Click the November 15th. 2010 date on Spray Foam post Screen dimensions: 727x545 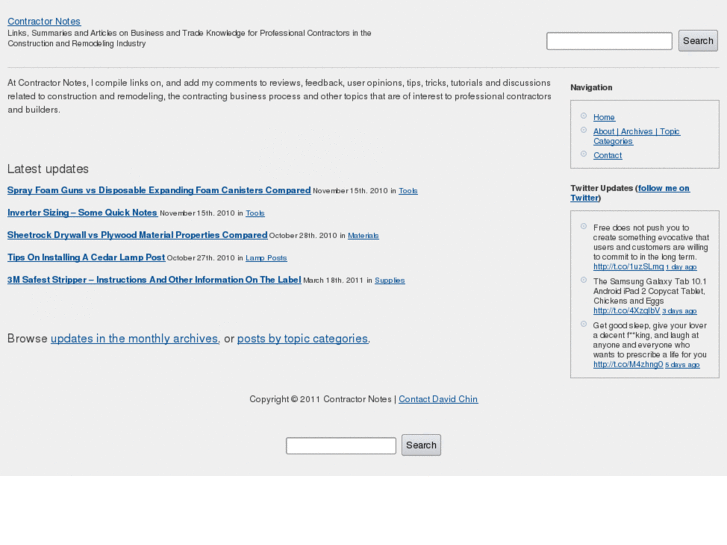pos(350,191)
